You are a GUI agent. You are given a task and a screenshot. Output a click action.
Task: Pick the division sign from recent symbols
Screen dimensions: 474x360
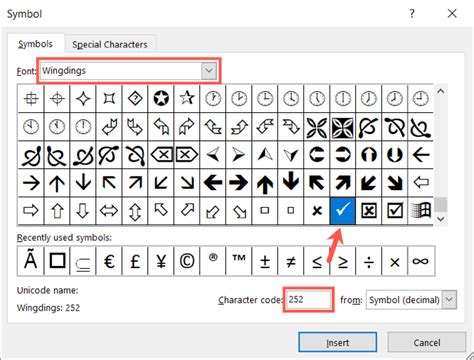pos(369,261)
